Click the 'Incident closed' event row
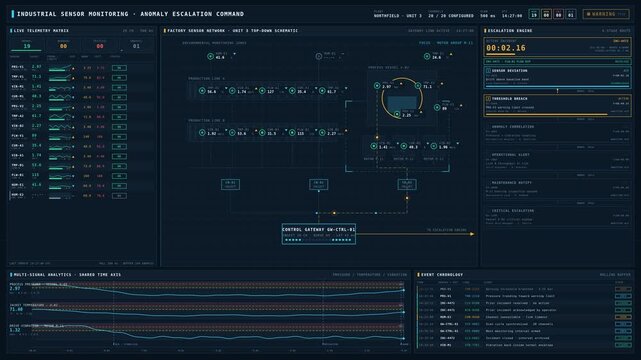This screenshot has height=360, width=641. (525, 338)
